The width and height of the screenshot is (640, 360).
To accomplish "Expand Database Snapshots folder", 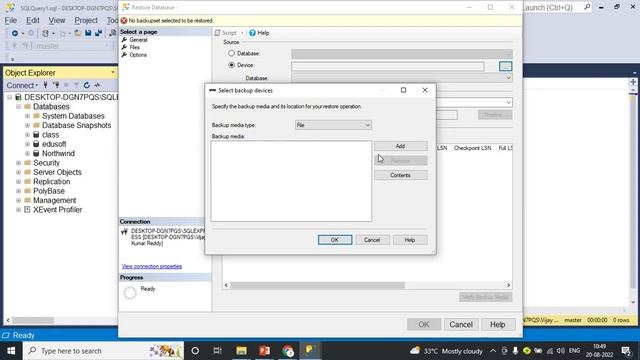I will pos(27,125).
